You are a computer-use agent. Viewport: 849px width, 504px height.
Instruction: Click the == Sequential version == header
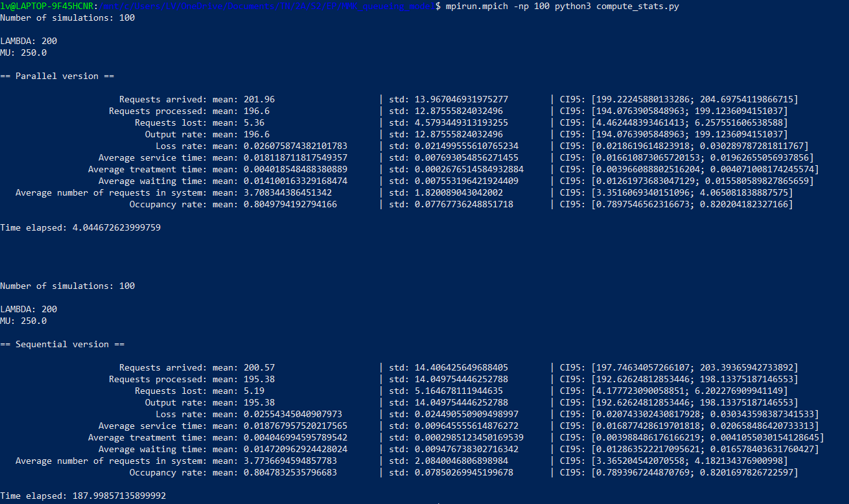[x=62, y=344]
